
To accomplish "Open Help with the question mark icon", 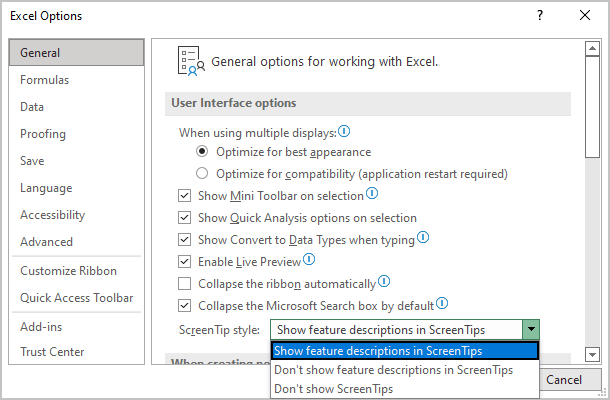I will (x=540, y=16).
